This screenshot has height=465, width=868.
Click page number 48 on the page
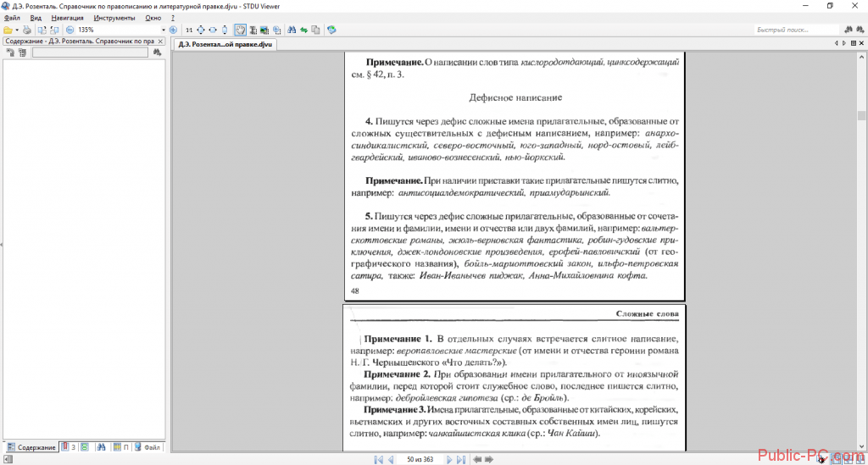[355, 291]
